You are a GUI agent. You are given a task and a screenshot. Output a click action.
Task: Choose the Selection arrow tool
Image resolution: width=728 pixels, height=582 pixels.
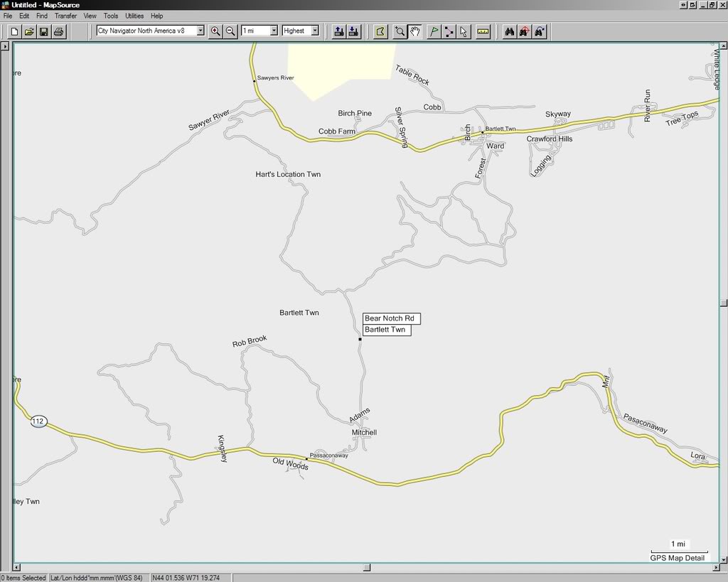click(464, 31)
